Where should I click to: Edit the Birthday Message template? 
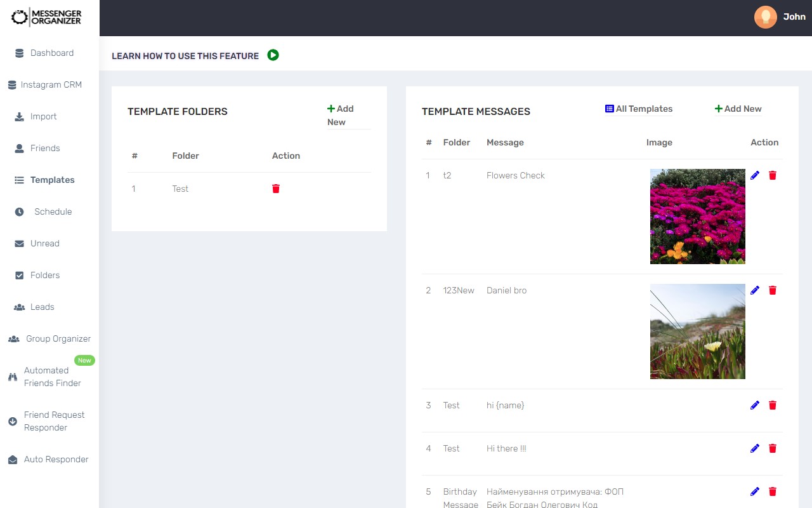[755, 491]
